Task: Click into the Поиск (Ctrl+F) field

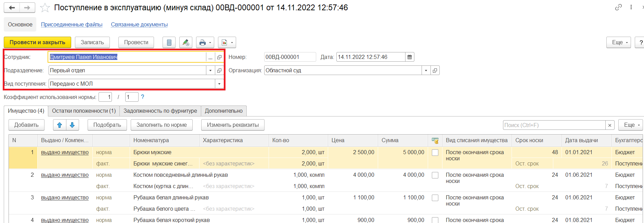Action: coord(554,125)
